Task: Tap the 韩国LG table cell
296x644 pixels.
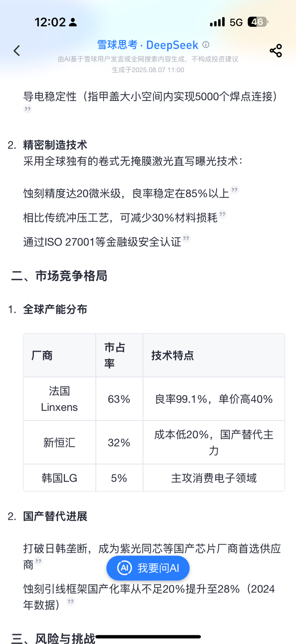Action: tap(59, 478)
